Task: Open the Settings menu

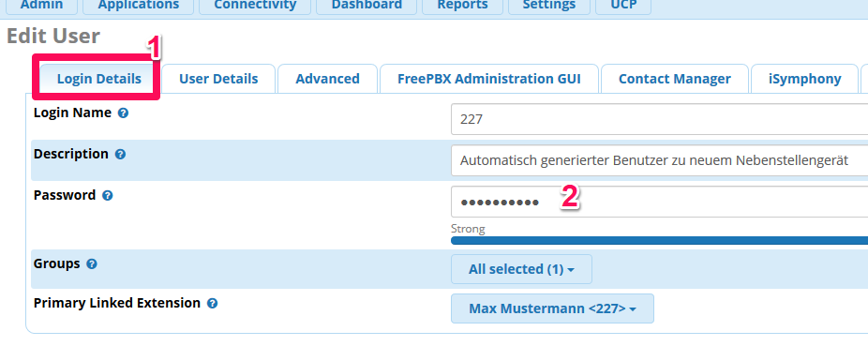Action: click(549, 6)
